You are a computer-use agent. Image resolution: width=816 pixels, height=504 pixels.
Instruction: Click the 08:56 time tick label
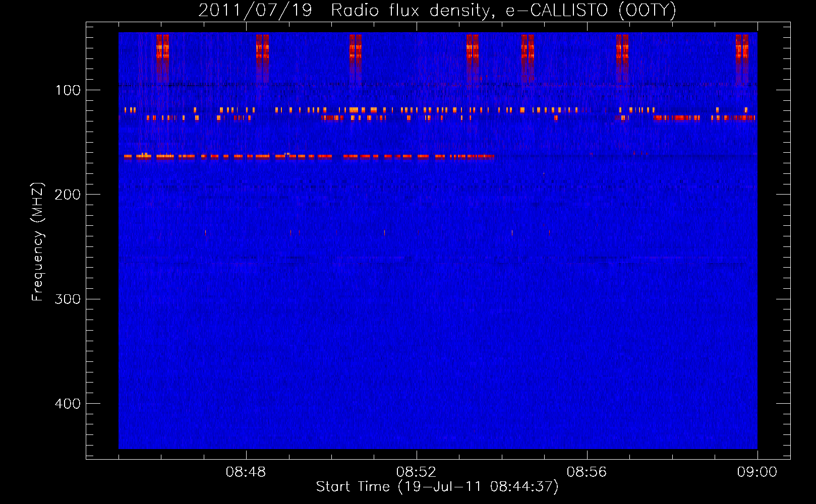coord(587,472)
